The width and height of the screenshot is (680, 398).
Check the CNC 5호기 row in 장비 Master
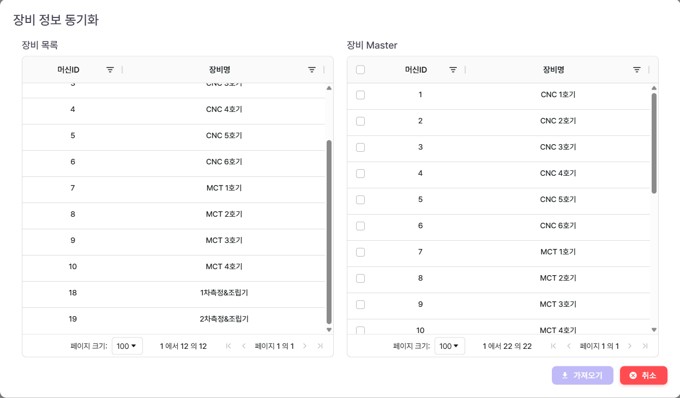click(x=360, y=200)
